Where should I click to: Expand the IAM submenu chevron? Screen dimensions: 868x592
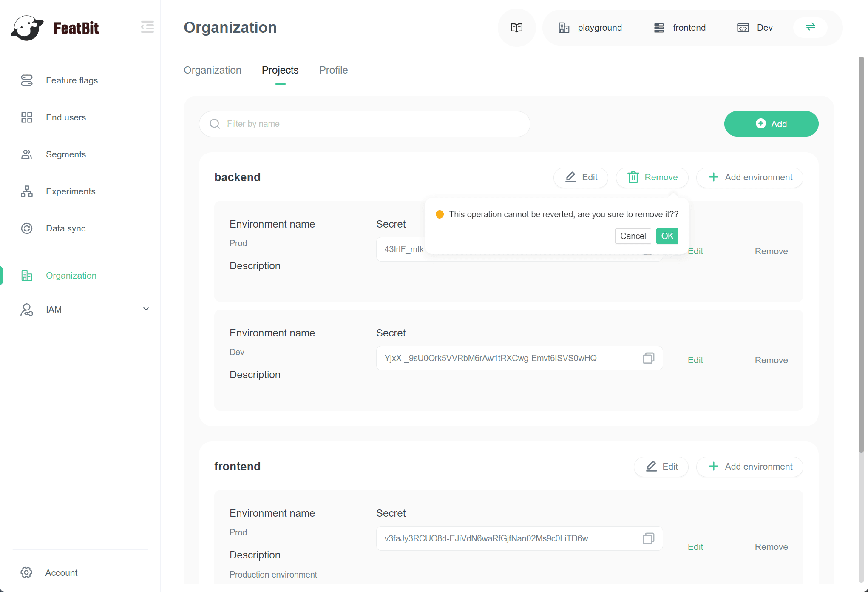click(x=146, y=309)
